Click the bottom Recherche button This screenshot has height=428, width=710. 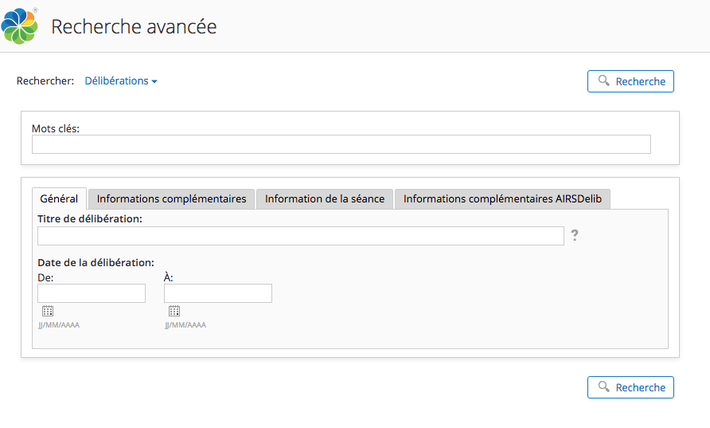(x=630, y=387)
